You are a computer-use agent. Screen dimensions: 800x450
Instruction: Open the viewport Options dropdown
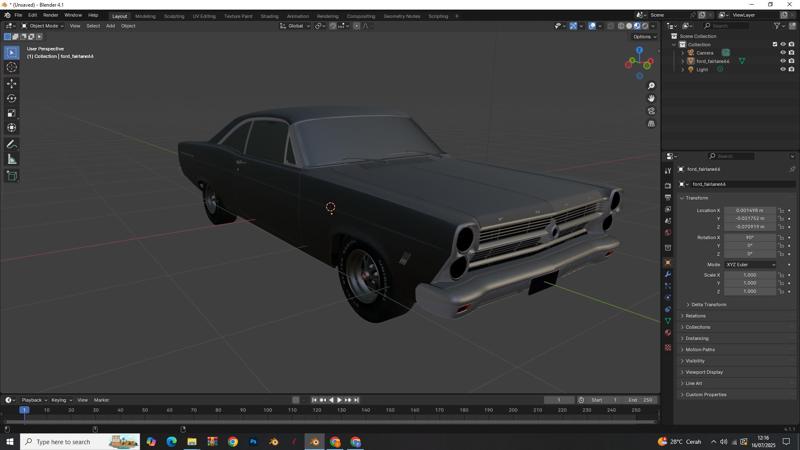coord(644,37)
